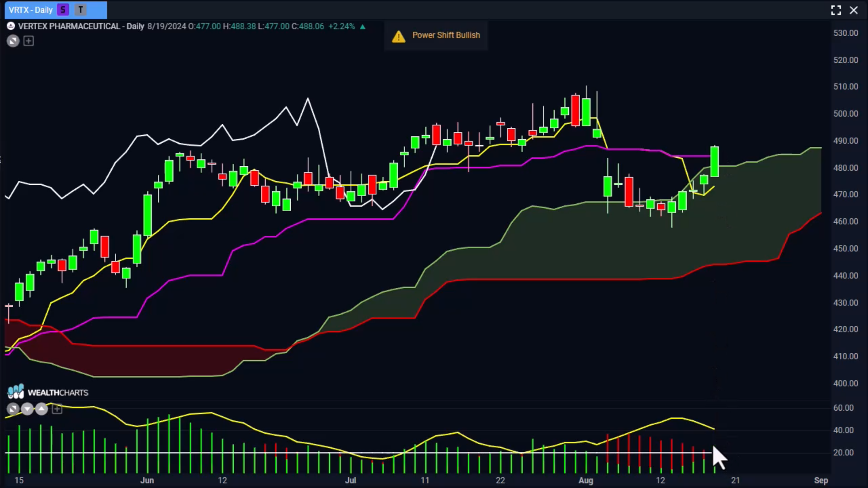Click the 40.00 indicator axis label
This screenshot has height=488, width=868.
click(x=844, y=430)
